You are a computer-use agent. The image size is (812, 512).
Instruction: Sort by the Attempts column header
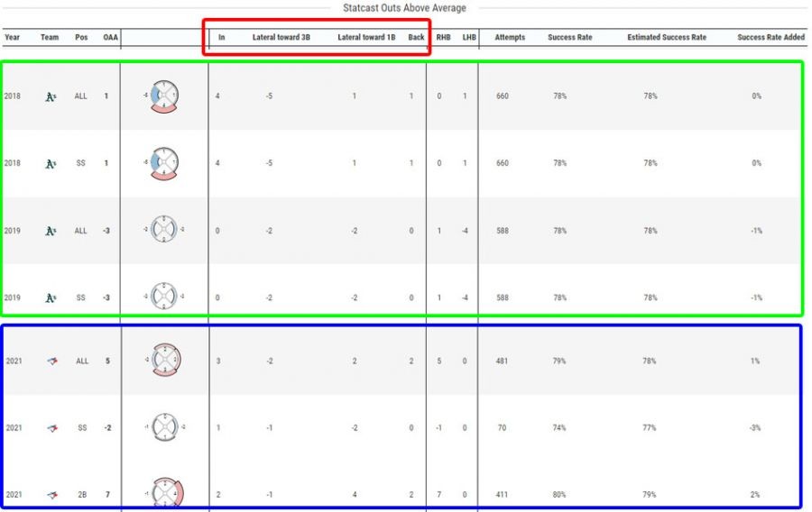[x=510, y=37]
